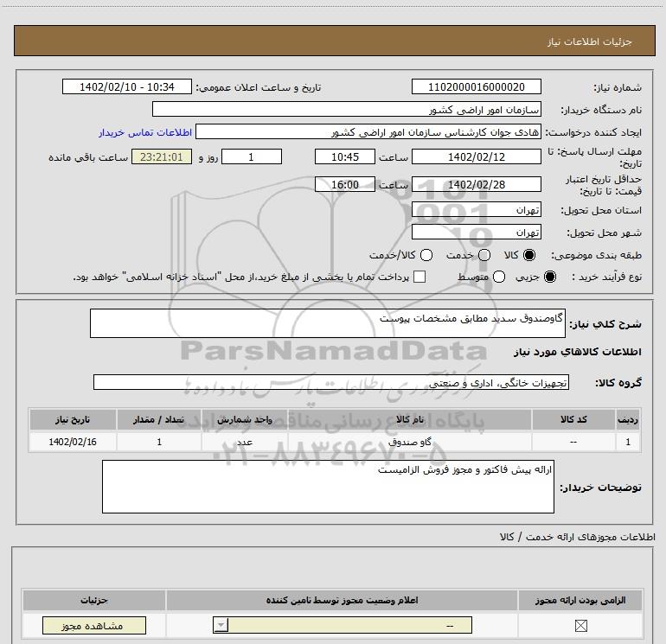Select the خدمت radio button
Viewport: 666px width, 644px height.
tap(484, 255)
